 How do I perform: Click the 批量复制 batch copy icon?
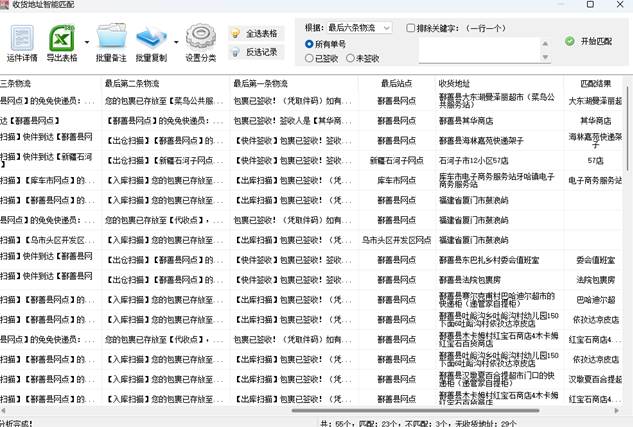point(151,44)
